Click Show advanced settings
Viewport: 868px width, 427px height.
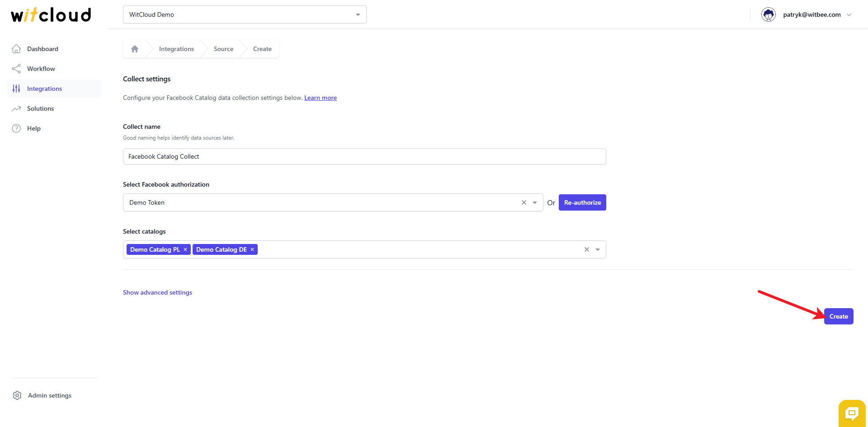[157, 292]
